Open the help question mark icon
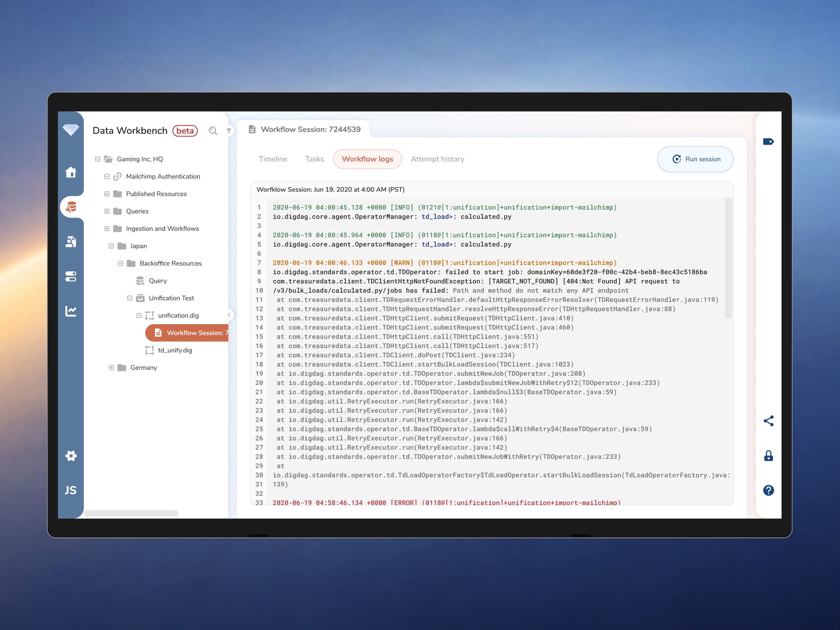The width and height of the screenshot is (840, 630). pos(768,490)
